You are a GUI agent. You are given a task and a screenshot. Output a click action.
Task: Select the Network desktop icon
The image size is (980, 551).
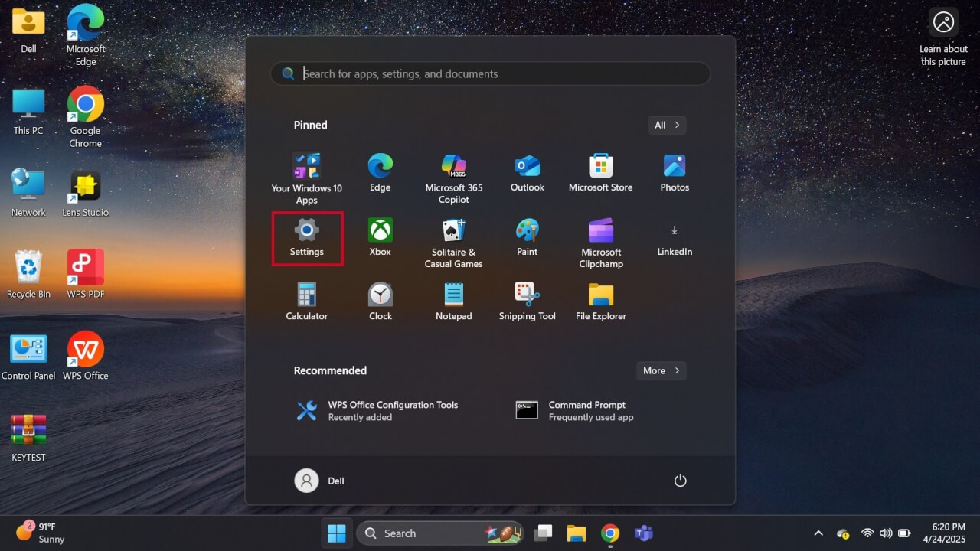click(28, 194)
